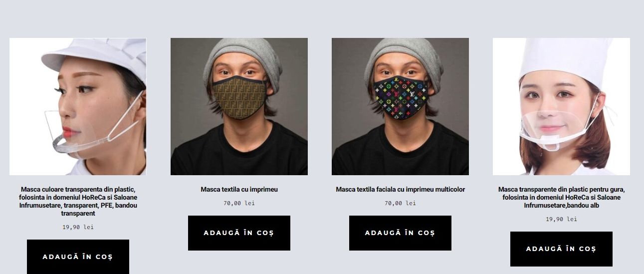Click the colorful-logo black mask on model's face
Screen dimensions: 644x274
click(401, 98)
